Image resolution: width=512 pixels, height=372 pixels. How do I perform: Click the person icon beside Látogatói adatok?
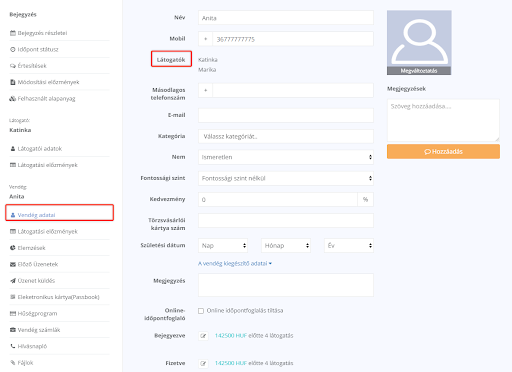point(13,149)
